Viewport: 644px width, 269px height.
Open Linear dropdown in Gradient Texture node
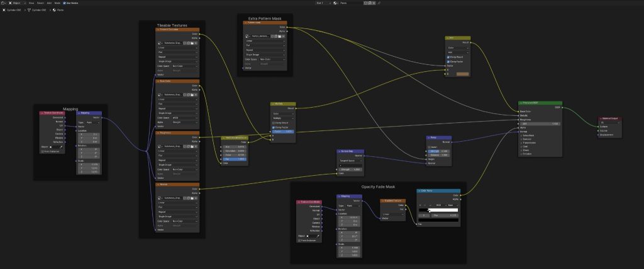pyautogui.click(x=393, y=214)
